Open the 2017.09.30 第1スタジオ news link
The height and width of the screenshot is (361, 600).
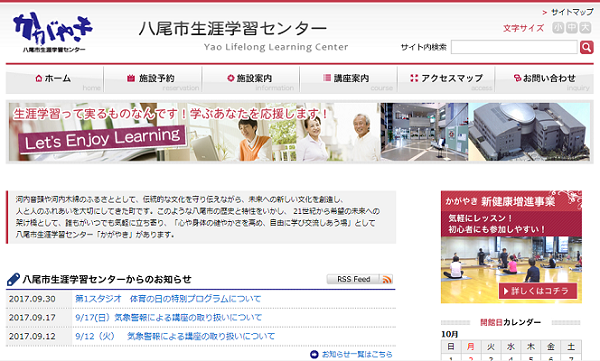tap(168, 299)
